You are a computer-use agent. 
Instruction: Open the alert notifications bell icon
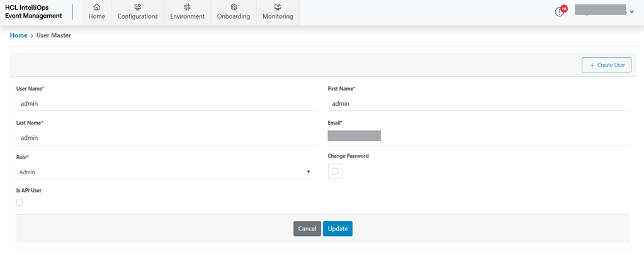pyautogui.click(x=560, y=11)
